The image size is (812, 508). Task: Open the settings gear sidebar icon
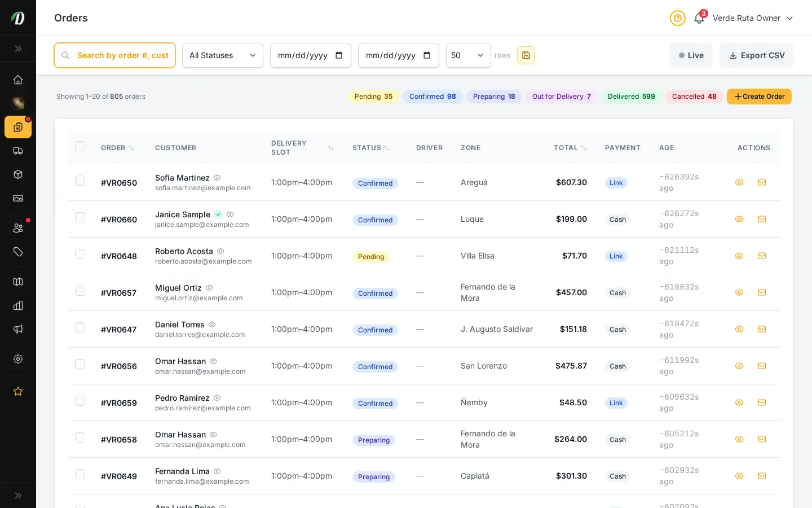[18, 359]
